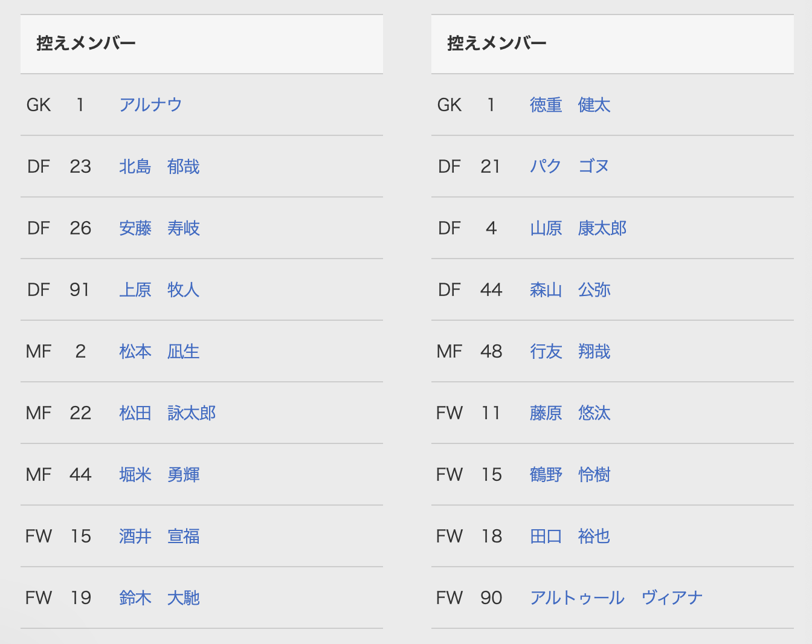The width and height of the screenshot is (812, 644).
Task: Open player link 田口 裕也
Action: tap(570, 536)
